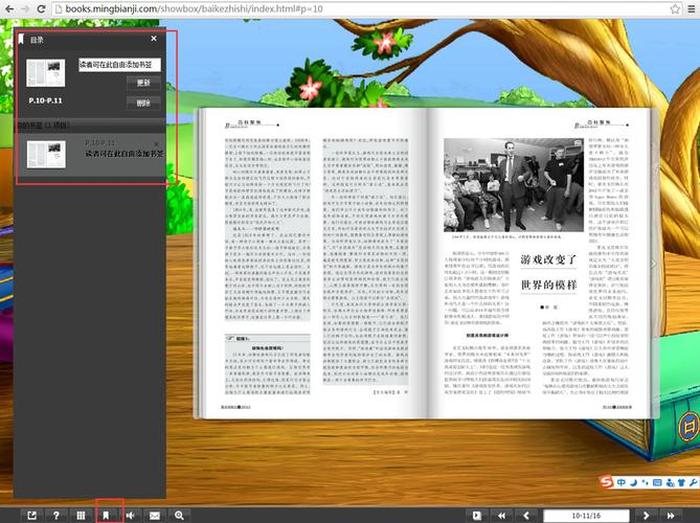Close the bookmark panel
The image size is (700, 523).
[153, 39]
